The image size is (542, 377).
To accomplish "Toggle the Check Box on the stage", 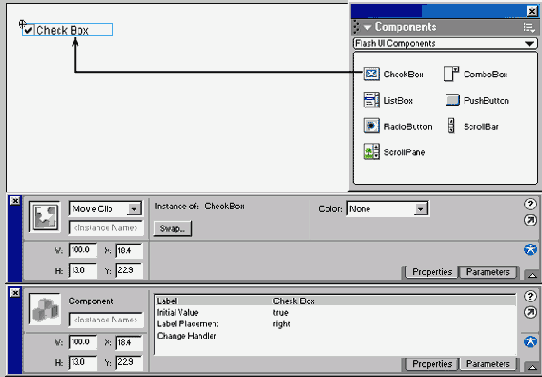I will (x=28, y=30).
